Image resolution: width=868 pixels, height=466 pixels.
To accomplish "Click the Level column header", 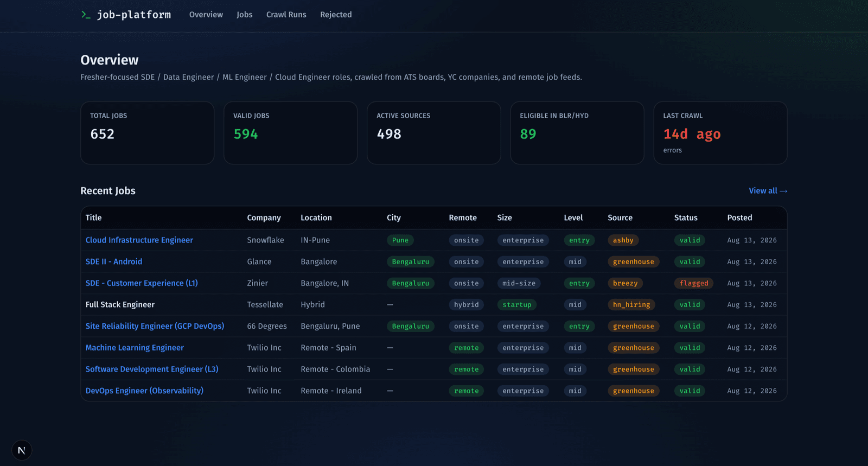I will point(573,218).
